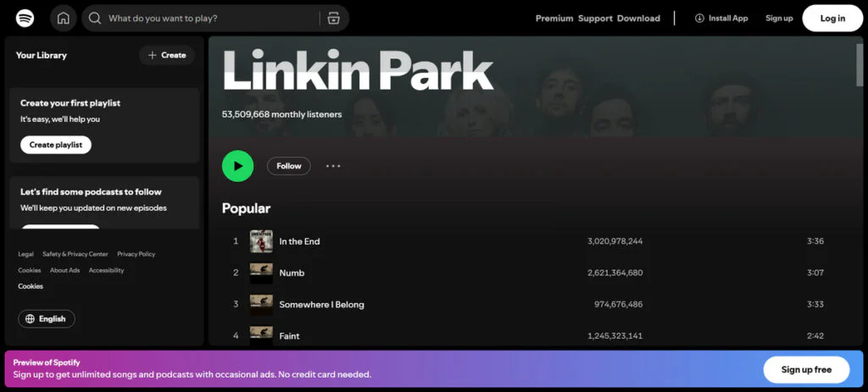Click the play count 1,245,323,141

tap(615, 335)
